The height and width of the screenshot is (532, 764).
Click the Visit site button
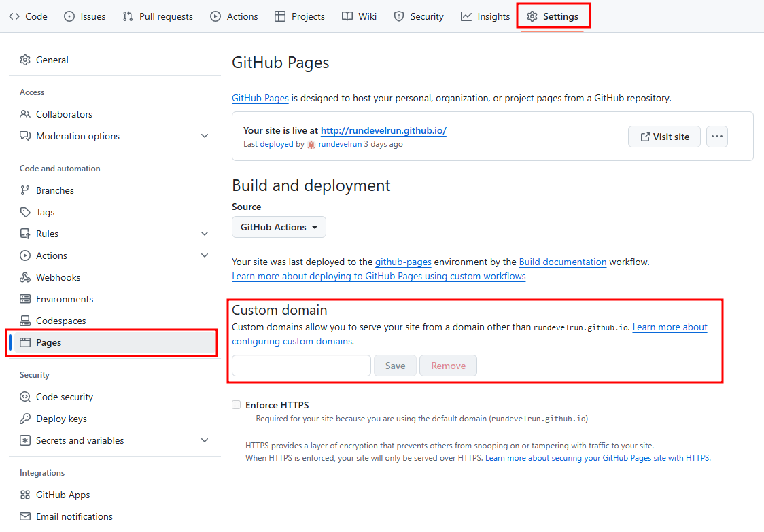[665, 137]
